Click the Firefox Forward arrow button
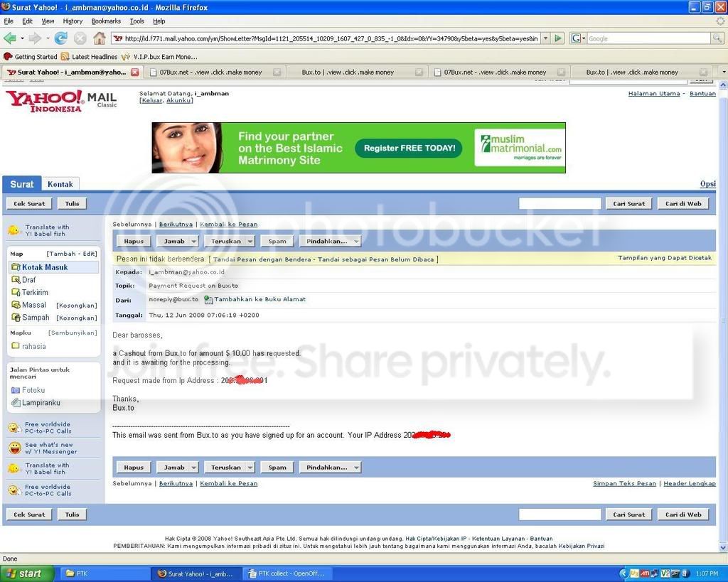Image resolution: width=728 pixels, height=582 pixels. coord(35,38)
